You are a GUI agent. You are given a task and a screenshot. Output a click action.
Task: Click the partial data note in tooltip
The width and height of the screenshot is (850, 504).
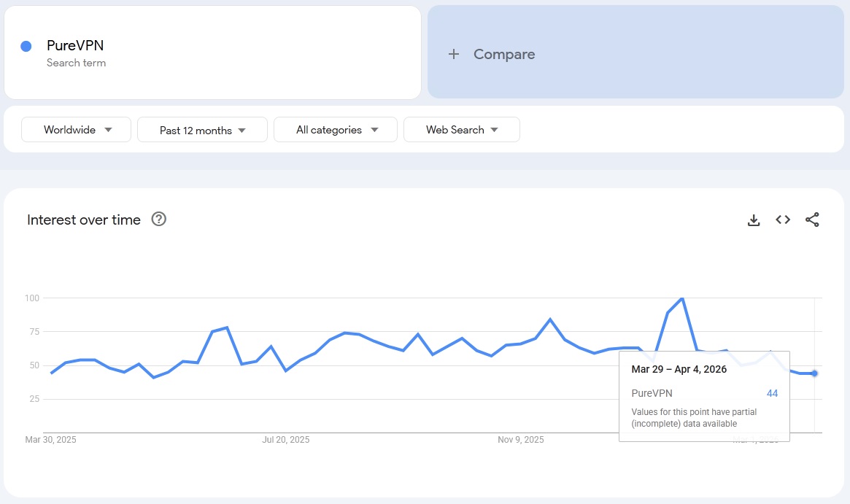pos(694,418)
